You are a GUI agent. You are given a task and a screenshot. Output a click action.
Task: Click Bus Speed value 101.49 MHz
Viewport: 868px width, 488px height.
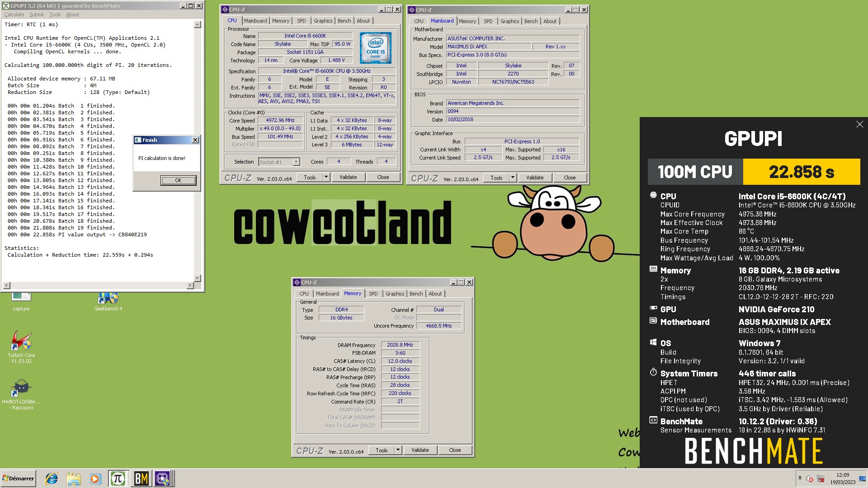click(280, 136)
